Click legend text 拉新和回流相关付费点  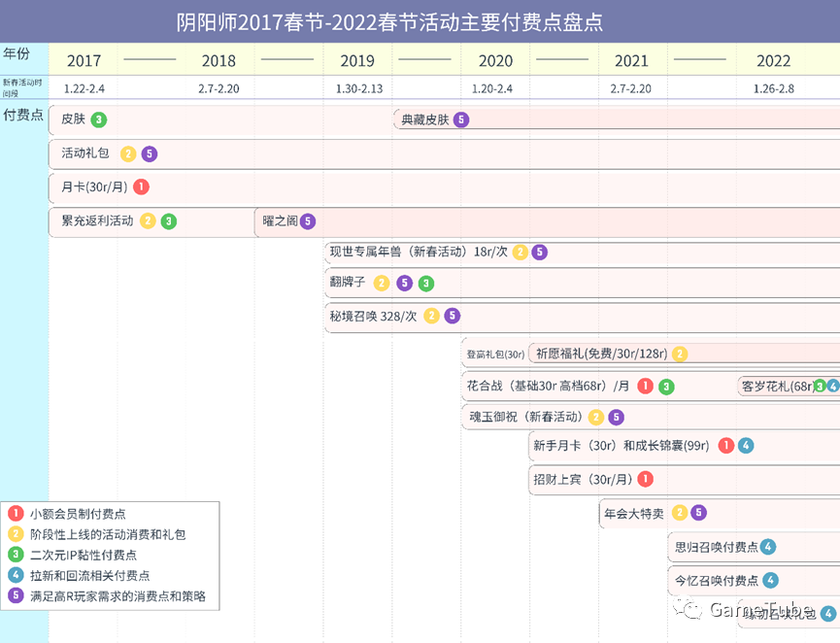tap(90, 575)
